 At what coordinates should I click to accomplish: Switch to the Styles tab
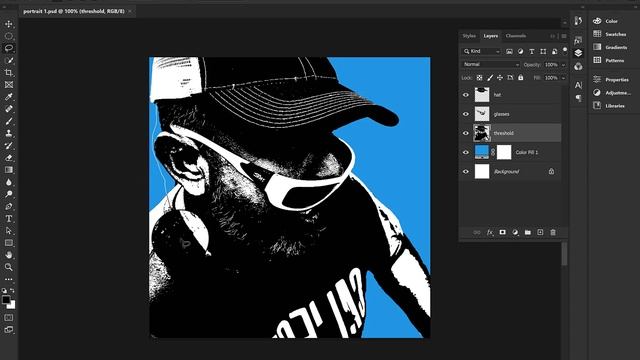pos(469,36)
